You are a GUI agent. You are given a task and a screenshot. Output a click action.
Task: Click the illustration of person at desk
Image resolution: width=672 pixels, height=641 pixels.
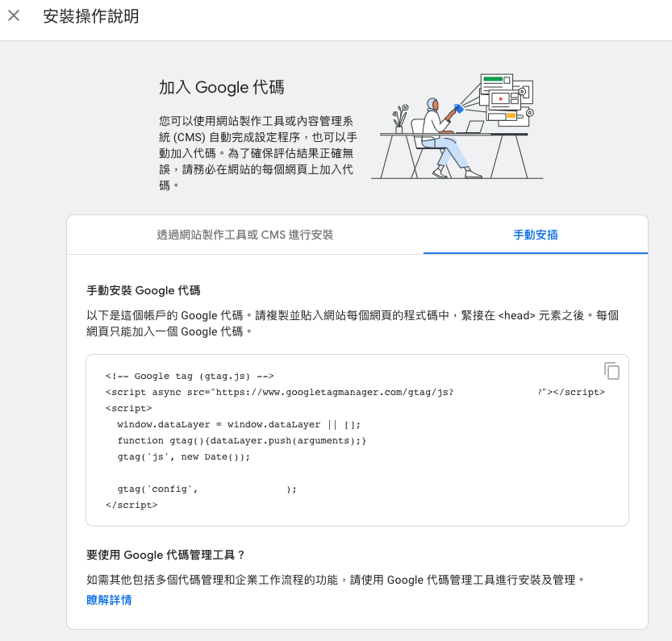pyautogui.click(x=457, y=126)
